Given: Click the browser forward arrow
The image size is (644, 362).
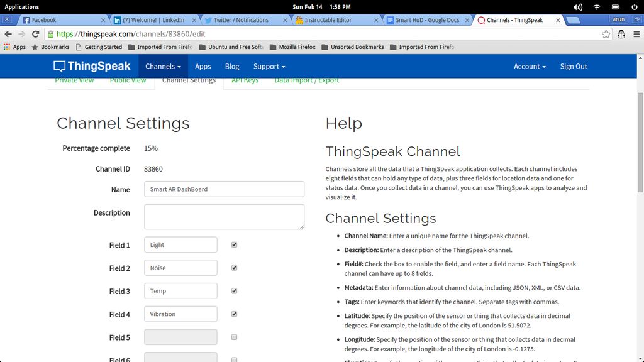Looking at the screenshot, I should click(22, 34).
